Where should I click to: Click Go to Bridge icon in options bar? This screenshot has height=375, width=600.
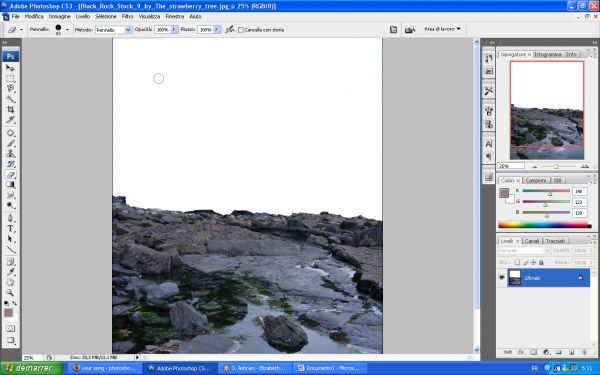[410, 29]
